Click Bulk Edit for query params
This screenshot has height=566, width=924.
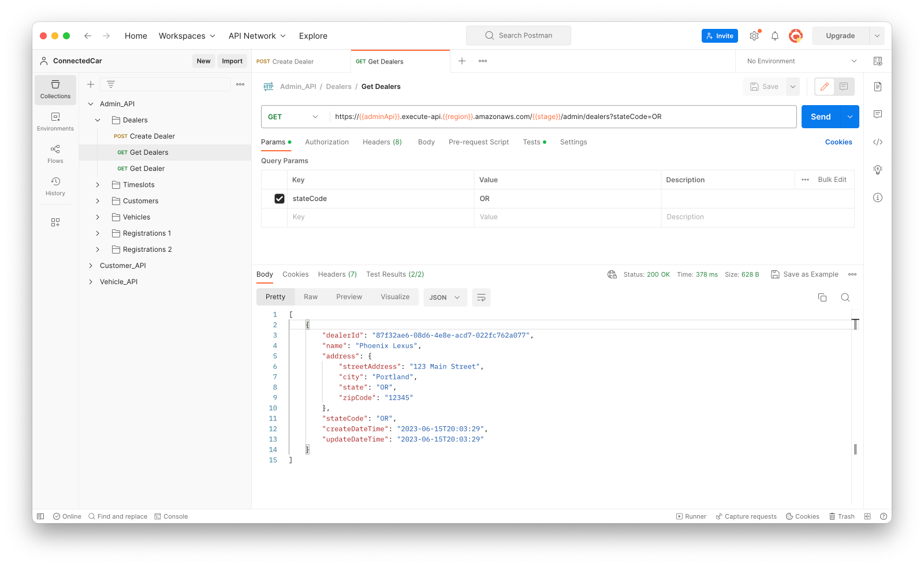pyautogui.click(x=832, y=180)
